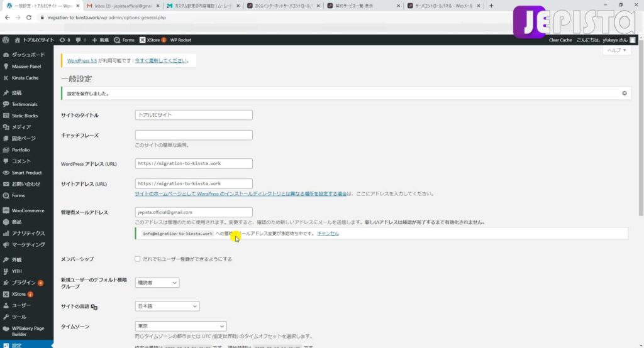Click the browser reload button
The width and height of the screenshot is (644, 348).
click(x=29, y=18)
